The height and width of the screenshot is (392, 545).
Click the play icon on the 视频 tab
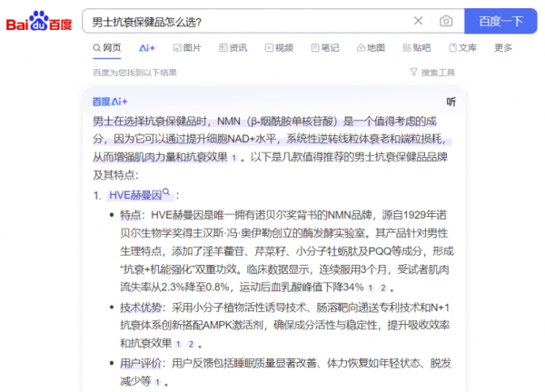click(x=269, y=48)
